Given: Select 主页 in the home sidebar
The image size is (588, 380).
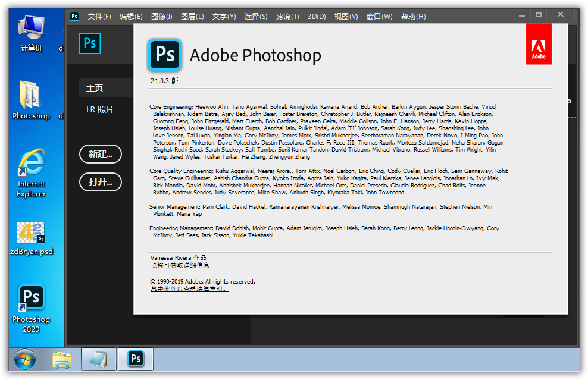Looking at the screenshot, I should pyautogui.click(x=106, y=87).
